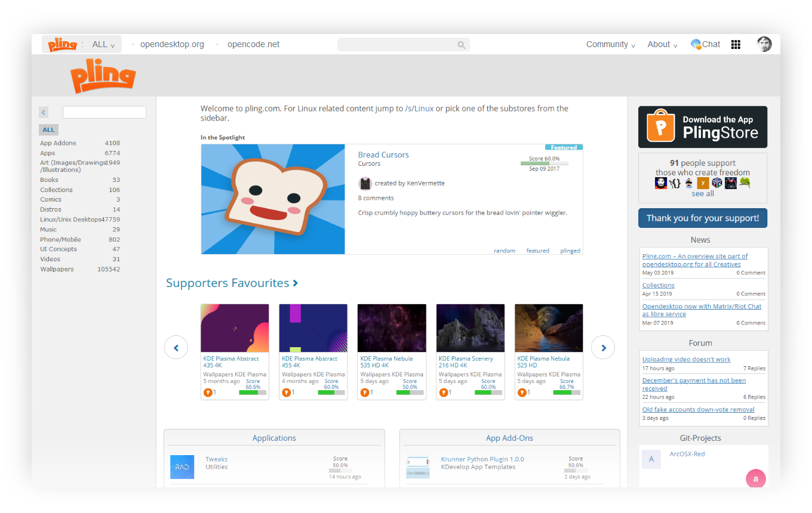The width and height of the screenshot is (812, 513).
Task: Click the featured spotlight link
Action: click(x=537, y=251)
